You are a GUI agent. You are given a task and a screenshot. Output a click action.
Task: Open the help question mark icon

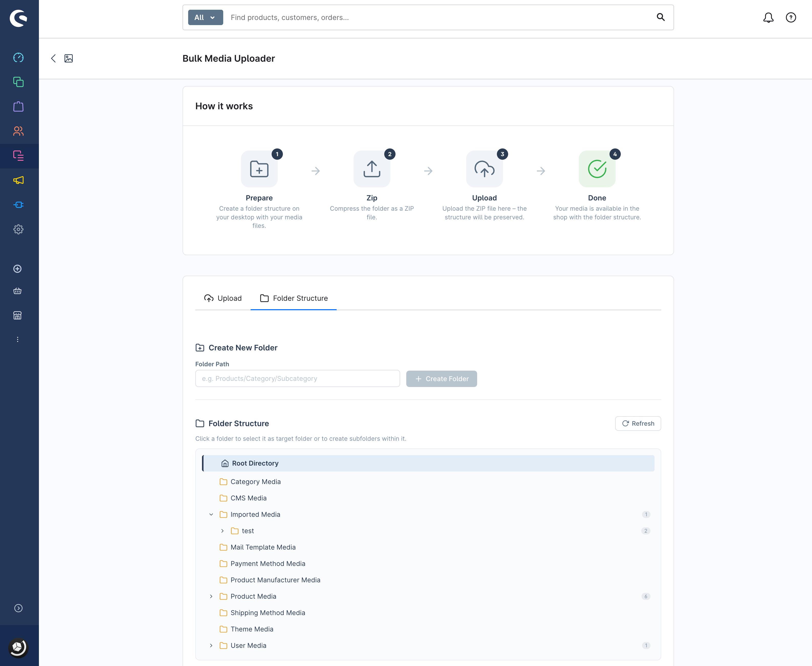[791, 18]
